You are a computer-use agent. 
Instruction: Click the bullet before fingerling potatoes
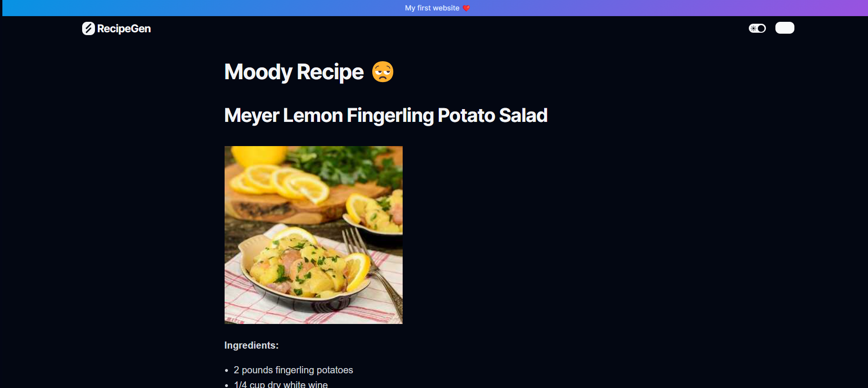pos(226,370)
